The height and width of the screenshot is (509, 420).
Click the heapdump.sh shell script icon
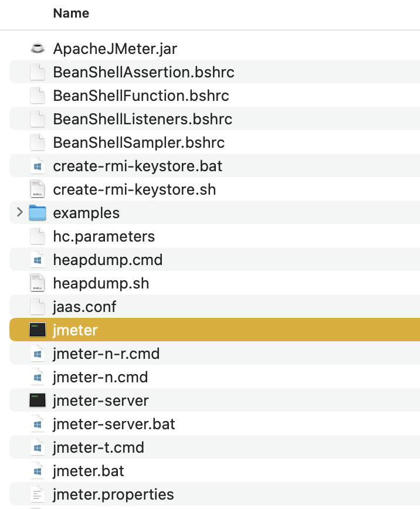(x=38, y=283)
